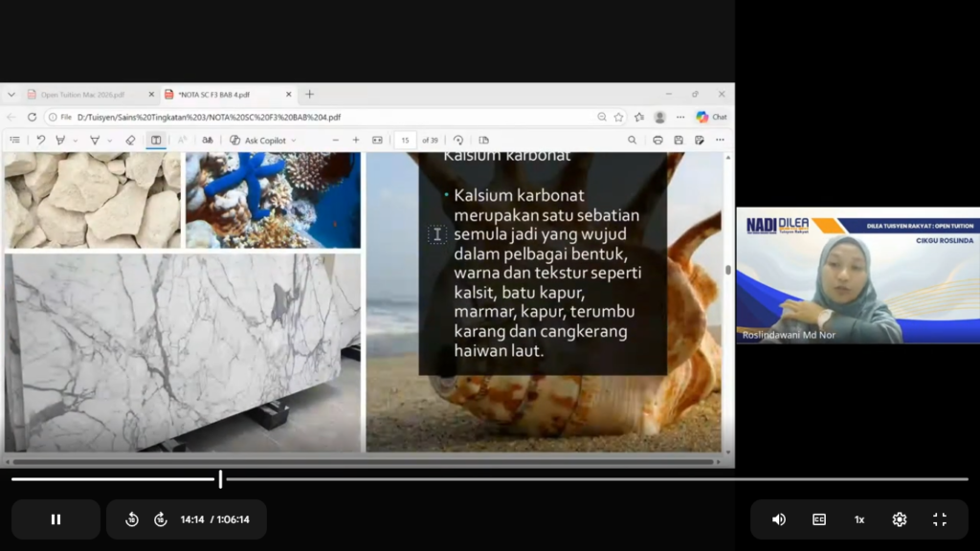980x551 pixels.
Task: Refresh the PDF page
Action: pos(32,117)
